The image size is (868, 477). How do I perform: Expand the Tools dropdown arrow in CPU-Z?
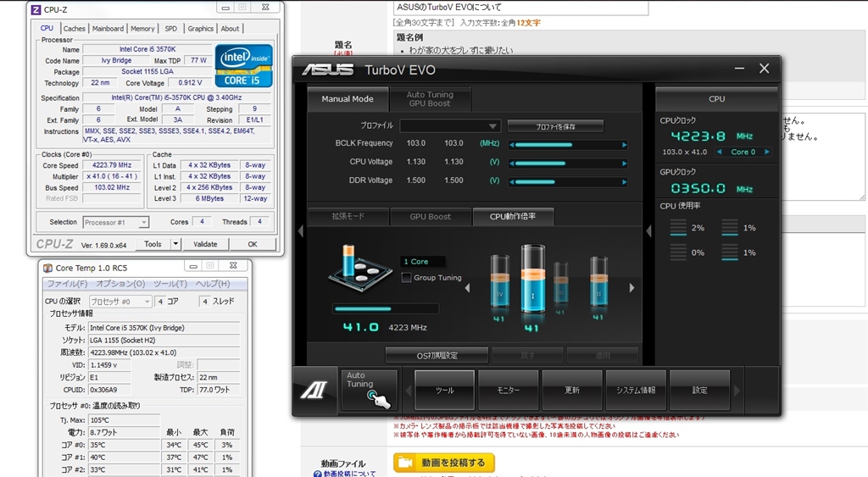pos(175,244)
